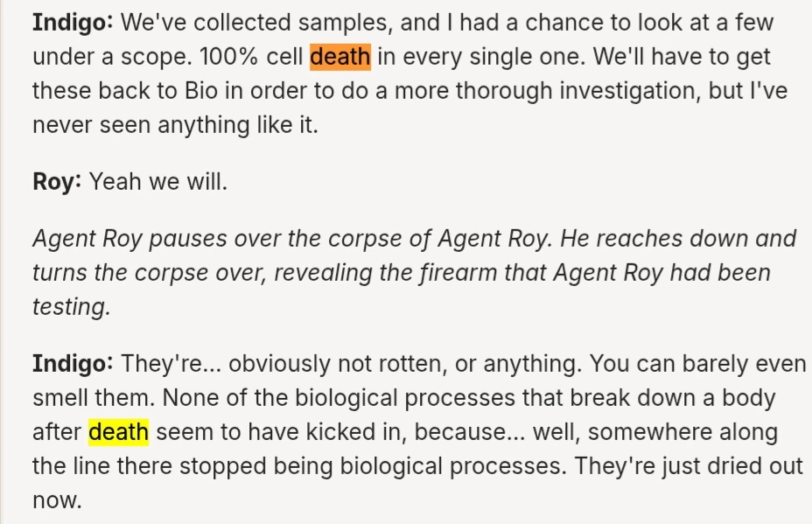Click the bold "Roy:" speaker label
The width and height of the screenshot is (812, 524).
pos(57,182)
